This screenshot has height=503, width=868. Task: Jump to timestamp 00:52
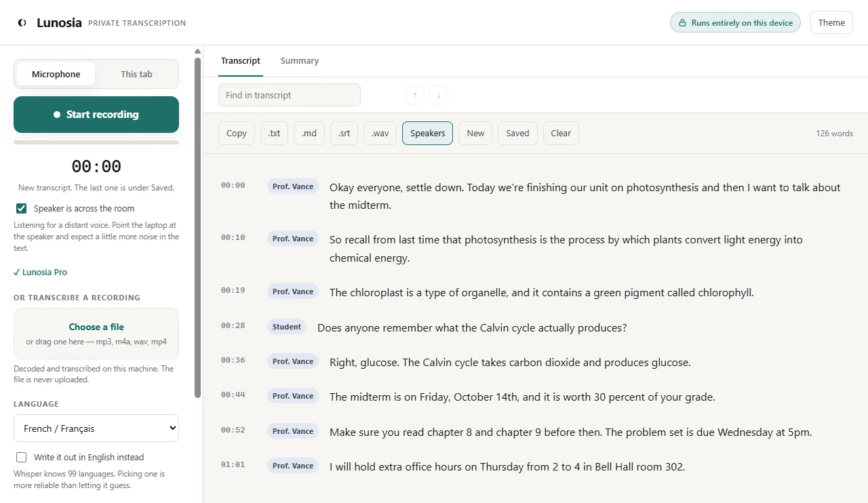(x=233, y=430)
